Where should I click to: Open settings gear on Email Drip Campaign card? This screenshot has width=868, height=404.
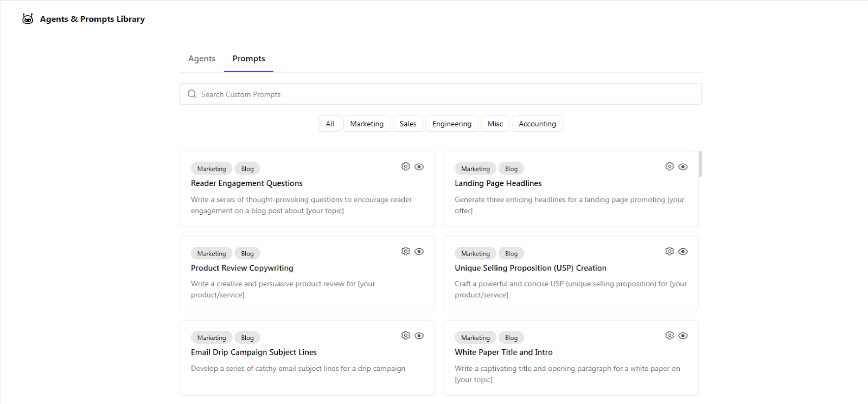coord(406,336)
